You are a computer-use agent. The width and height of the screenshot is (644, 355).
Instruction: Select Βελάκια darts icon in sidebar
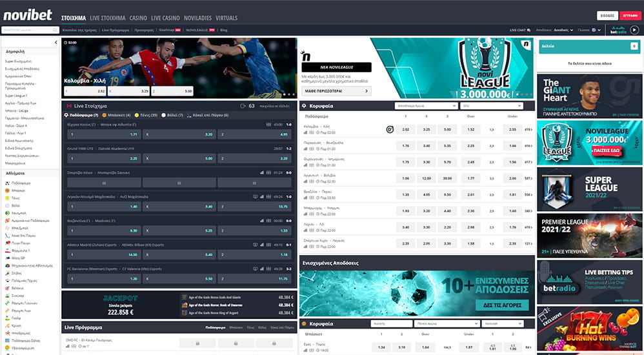pos(7,288)
